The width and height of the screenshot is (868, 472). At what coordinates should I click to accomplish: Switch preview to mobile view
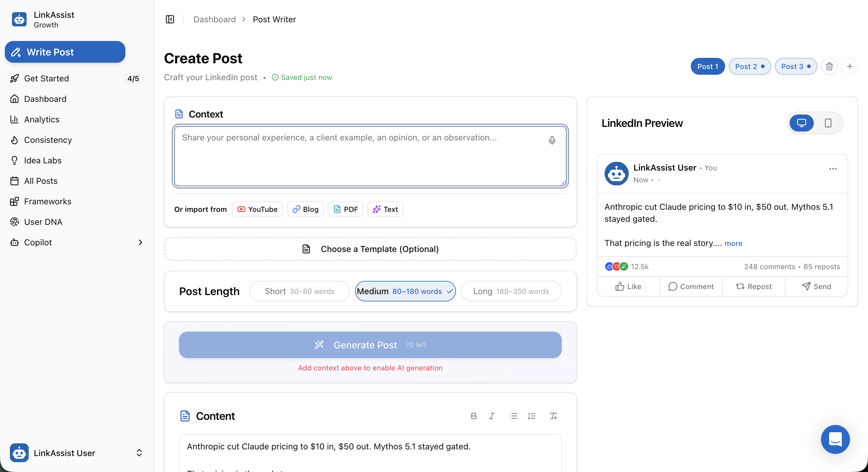[828, 123]
